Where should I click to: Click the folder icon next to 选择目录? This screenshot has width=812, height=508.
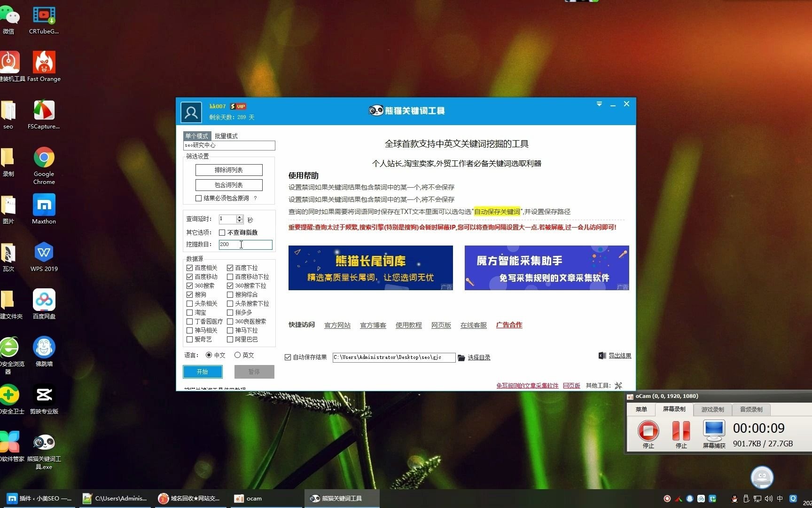pos(461,358)
